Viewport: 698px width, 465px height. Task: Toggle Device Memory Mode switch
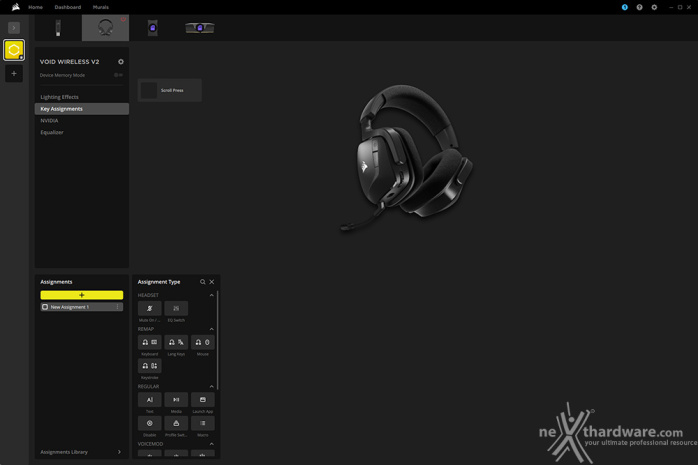(x=118, y=75)
